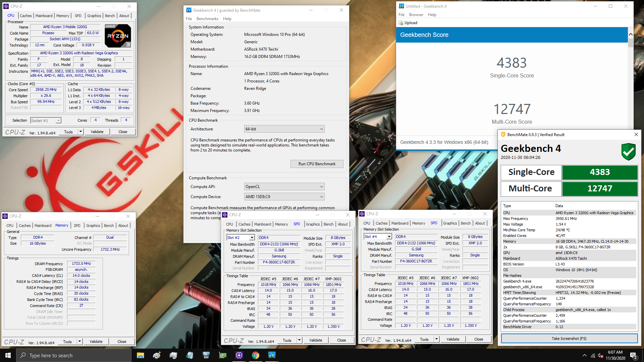Screen dimensions: 644x362
Task: Click the green Multi-Core 12747 result
Action: (600, 189)
